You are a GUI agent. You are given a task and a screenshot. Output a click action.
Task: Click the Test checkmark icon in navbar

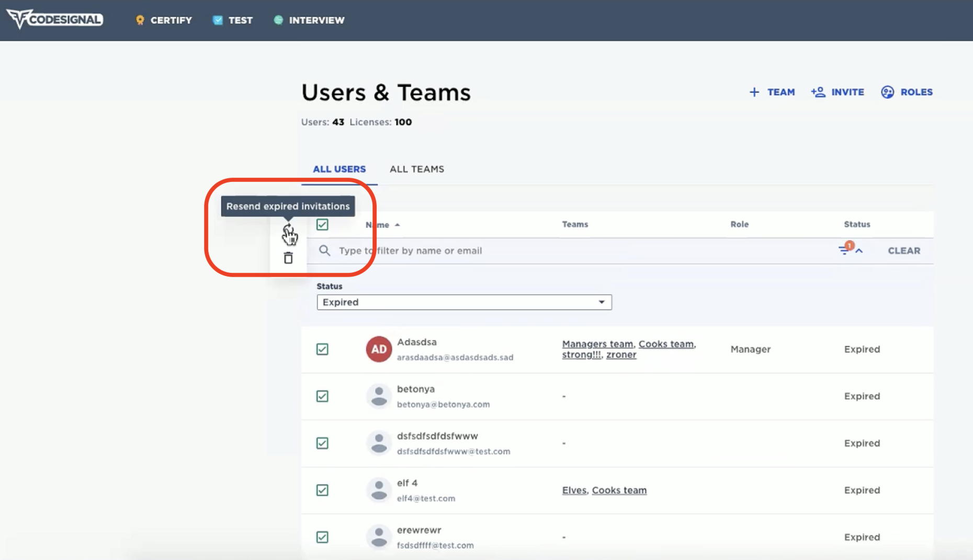click(x=218, y=20)
